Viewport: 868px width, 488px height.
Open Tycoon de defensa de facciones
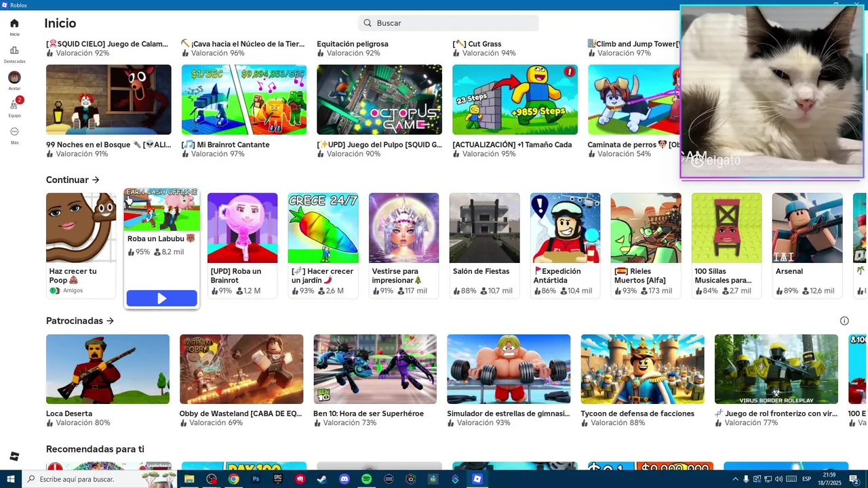pos(642,369)
